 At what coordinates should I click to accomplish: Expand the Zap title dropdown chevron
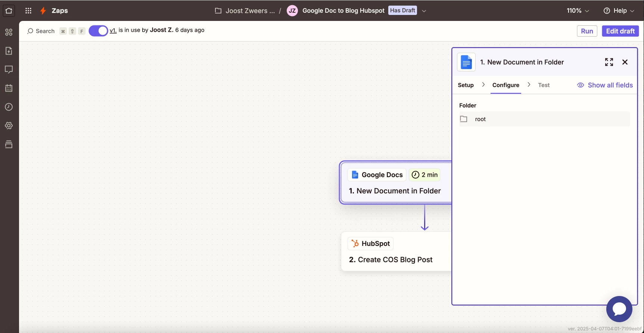424,11
